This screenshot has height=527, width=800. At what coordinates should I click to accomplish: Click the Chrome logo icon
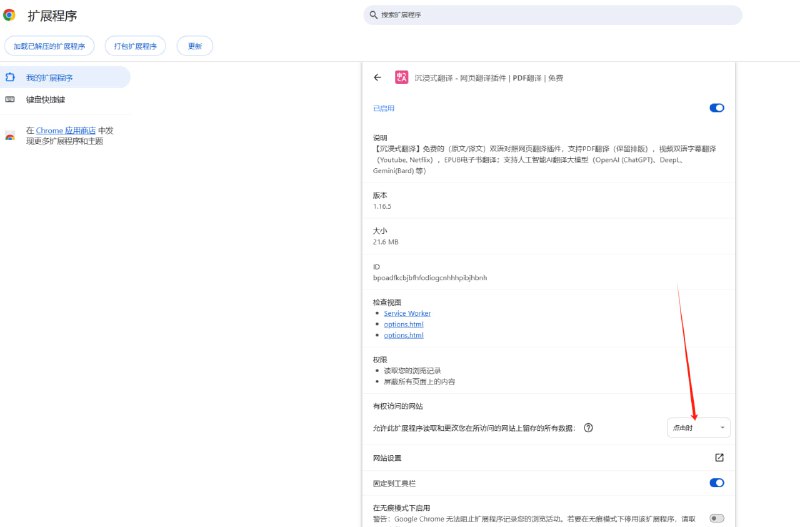(9, 15)
